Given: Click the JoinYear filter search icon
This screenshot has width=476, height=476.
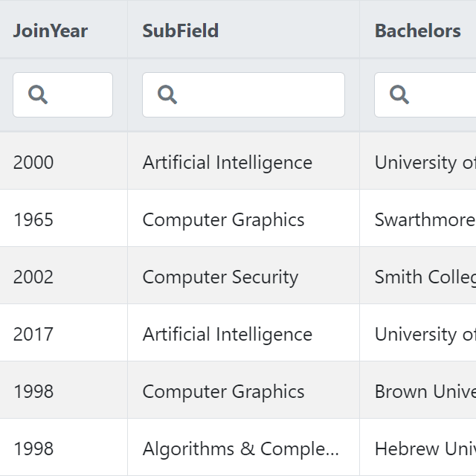Looking at the screenshot, I should click(38, 94).
